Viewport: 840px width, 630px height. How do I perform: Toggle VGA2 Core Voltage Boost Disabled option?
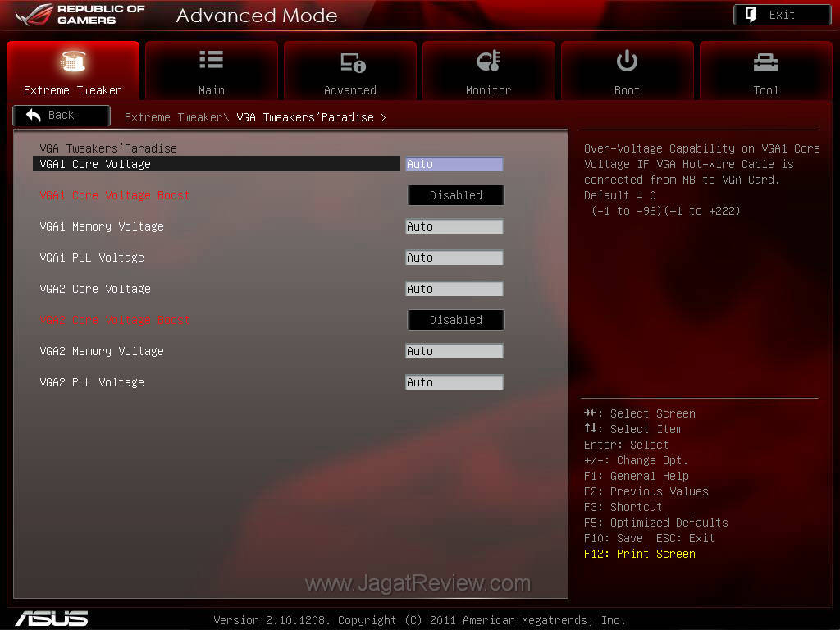(x=455, y=320)
